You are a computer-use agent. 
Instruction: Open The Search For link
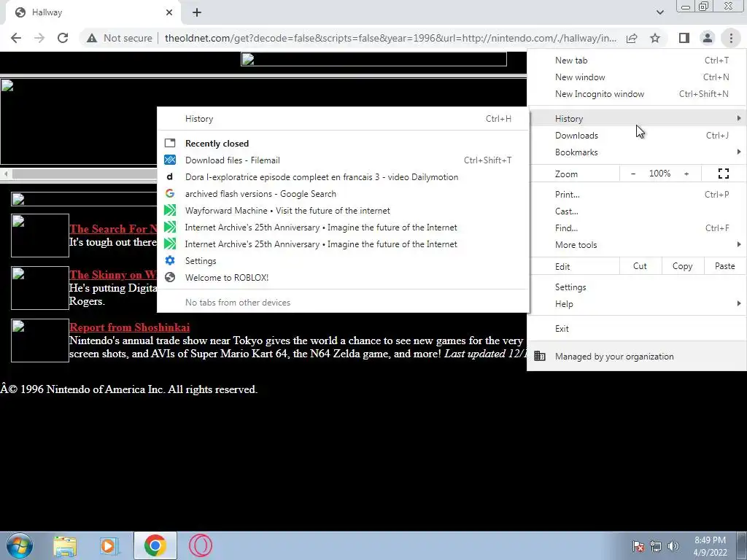113,228
